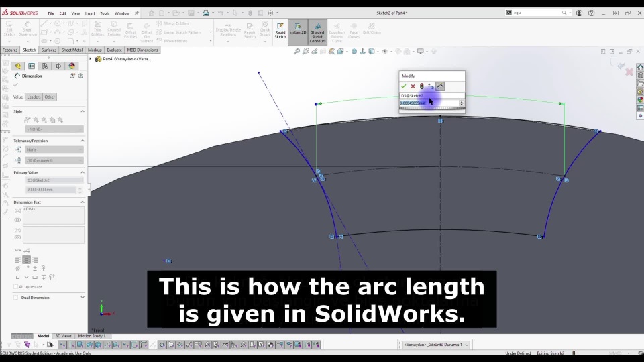644x362 pixels.
Task: Click the Move Entities tool
Action: point(172,41)
